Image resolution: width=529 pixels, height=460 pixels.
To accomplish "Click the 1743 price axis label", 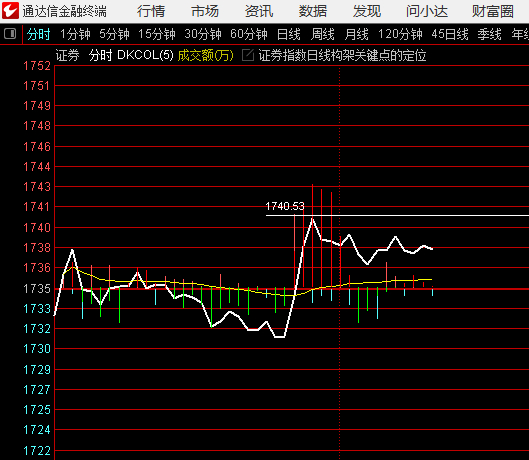I will tap(37, 187).
